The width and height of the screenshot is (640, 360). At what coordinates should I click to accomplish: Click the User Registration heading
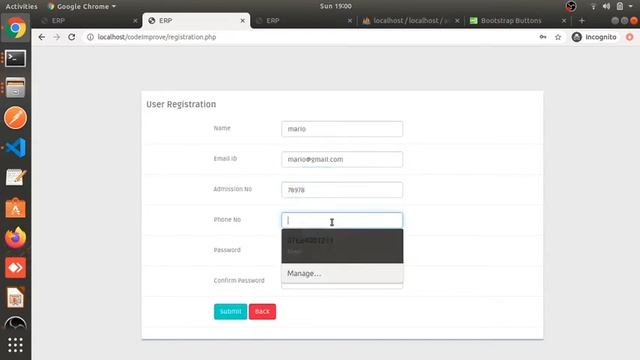[181, 104]
